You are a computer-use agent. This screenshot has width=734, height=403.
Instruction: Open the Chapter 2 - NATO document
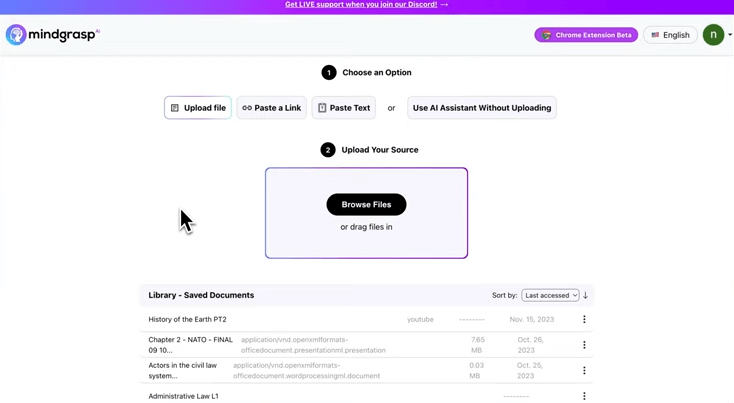pos(191,345)
